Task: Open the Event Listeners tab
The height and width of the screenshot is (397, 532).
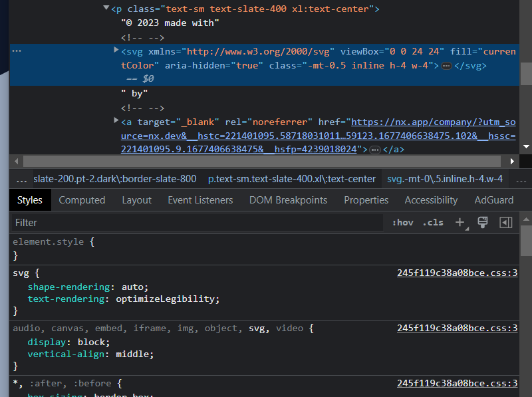Action: click(200, 199)
